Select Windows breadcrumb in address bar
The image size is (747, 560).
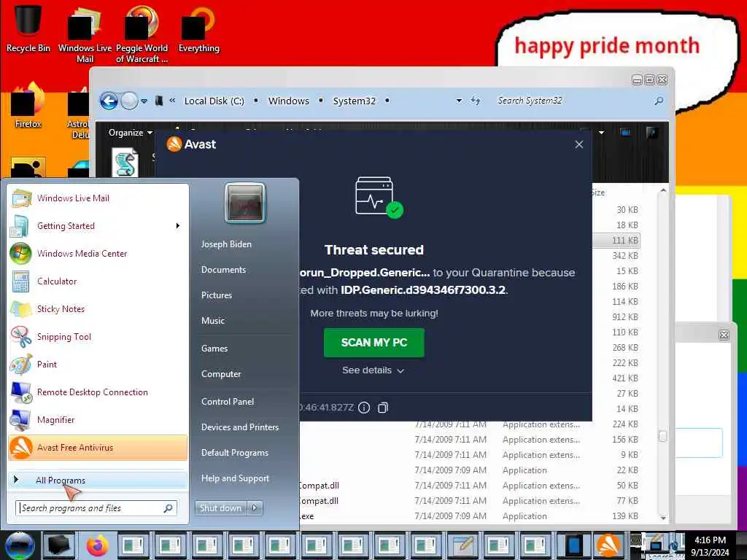[289, 101]
